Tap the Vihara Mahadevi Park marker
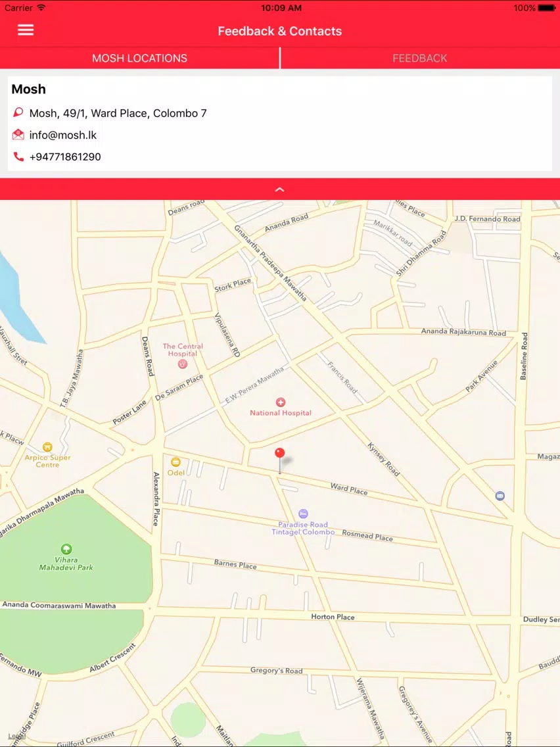 click(x=66, y=549)
